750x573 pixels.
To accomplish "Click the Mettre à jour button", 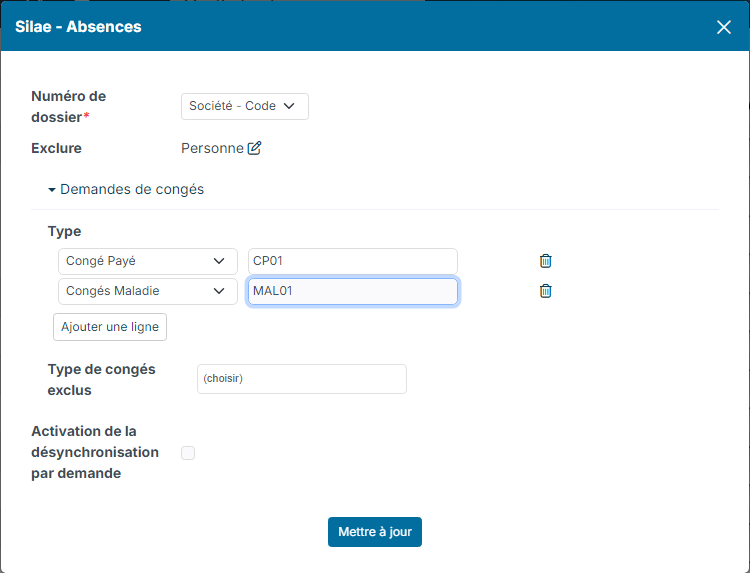I will click(375, 532).
